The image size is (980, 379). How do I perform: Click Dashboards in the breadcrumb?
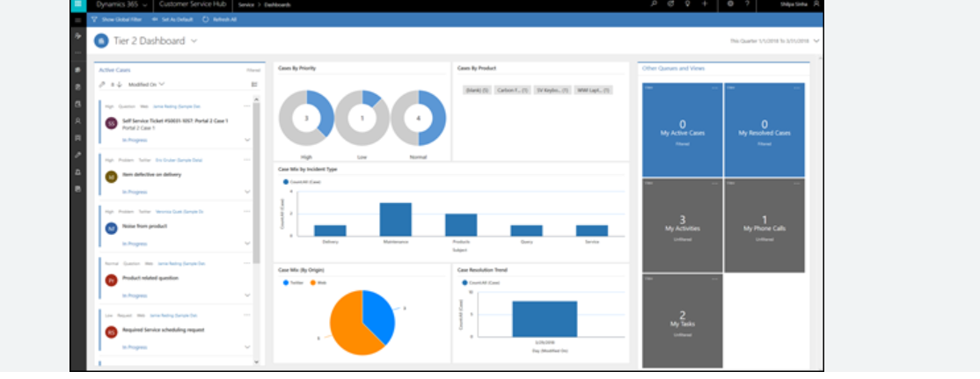tap(277, 4)
